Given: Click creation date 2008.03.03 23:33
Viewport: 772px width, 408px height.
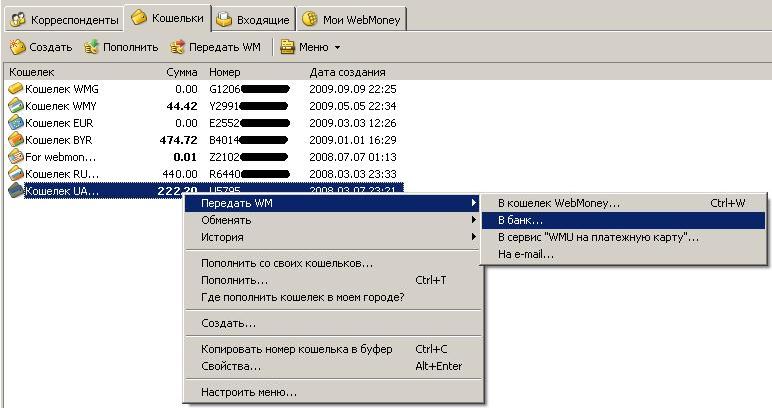Looking at the screenshot, I should click(x=353, y=174).
